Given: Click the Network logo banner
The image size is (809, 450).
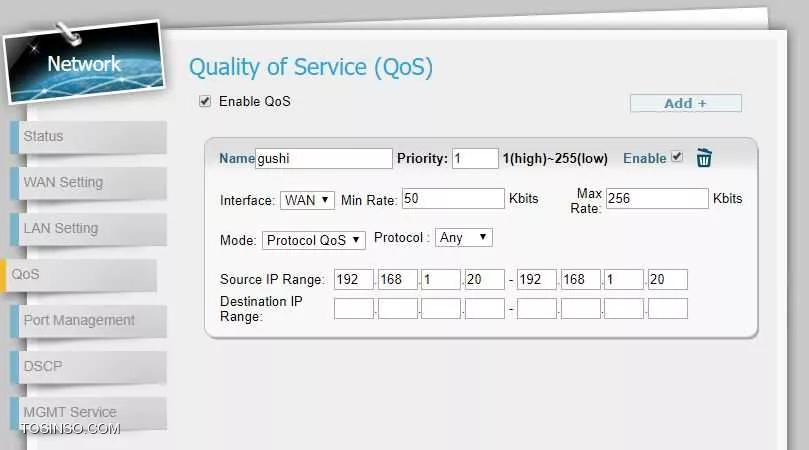Looking at the screenshot, I should (84, 62).
